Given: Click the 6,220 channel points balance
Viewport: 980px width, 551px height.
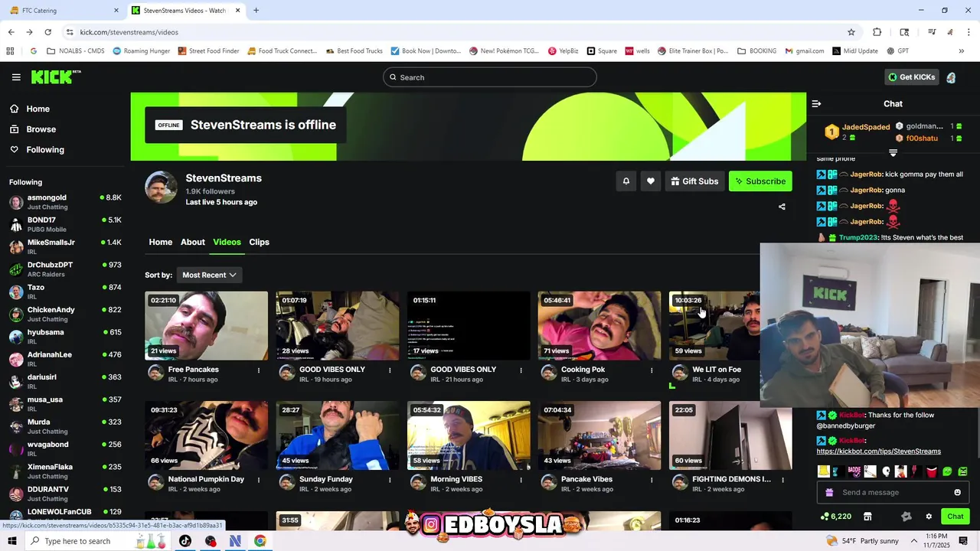Looking at the screenshot, I should 835,517.
